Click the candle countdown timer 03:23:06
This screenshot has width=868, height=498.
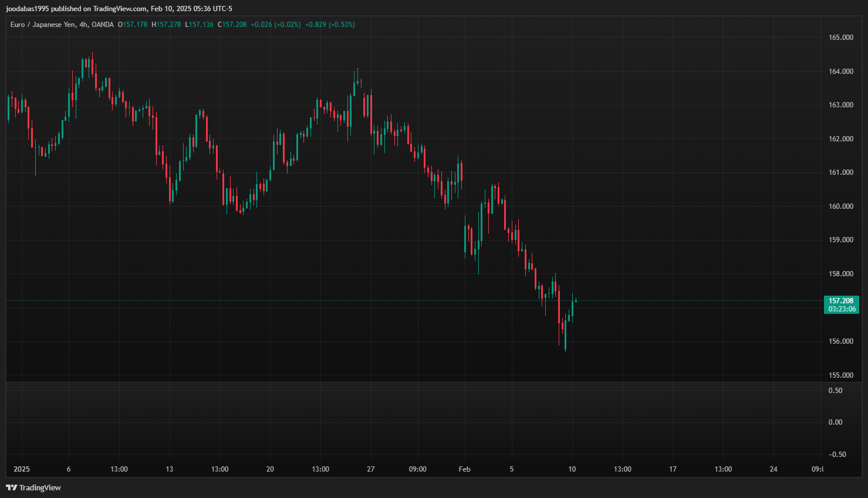[x=842, y=309]
